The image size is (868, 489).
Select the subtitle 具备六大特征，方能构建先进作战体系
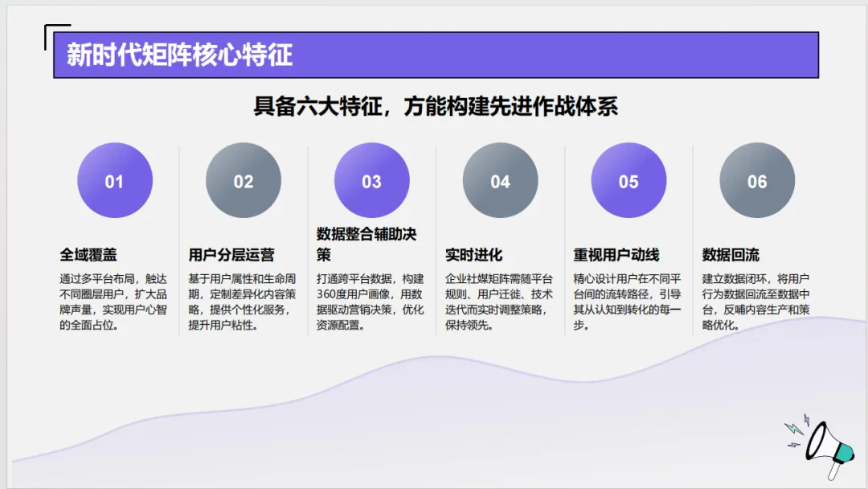click(436, 106)
